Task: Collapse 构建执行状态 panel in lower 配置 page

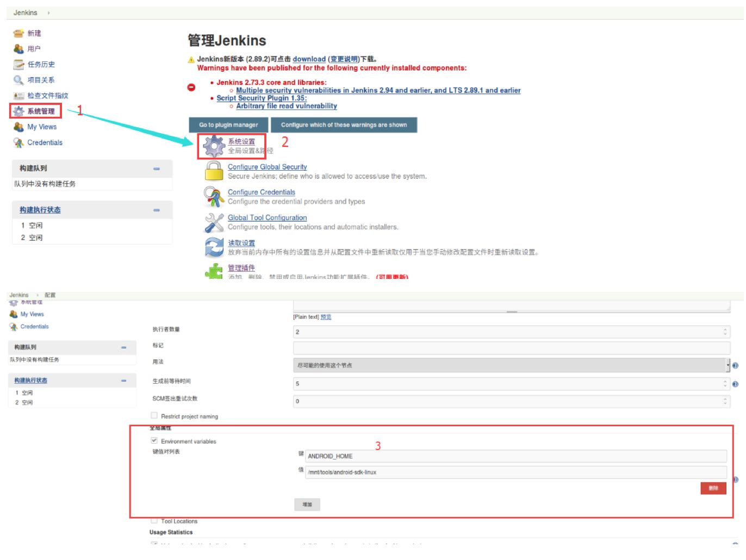Action: point(123,381)
